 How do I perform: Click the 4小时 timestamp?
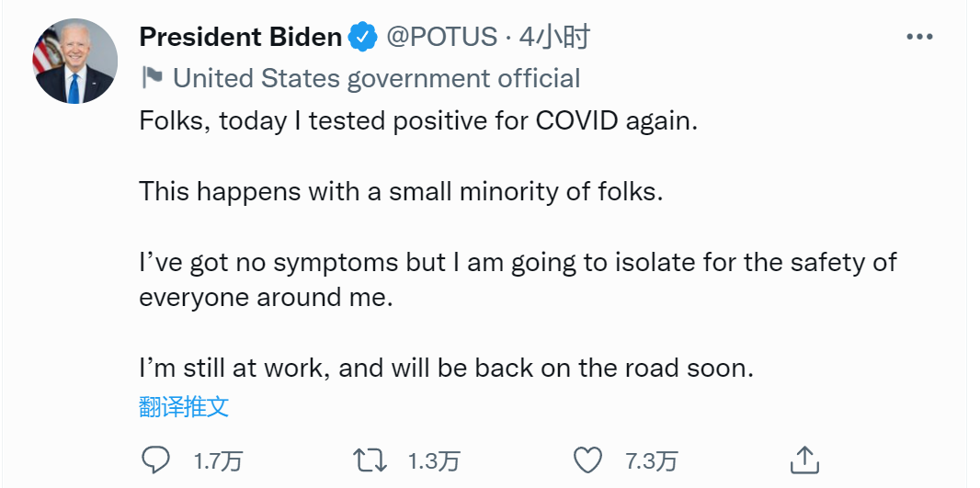tap(553, 37)
